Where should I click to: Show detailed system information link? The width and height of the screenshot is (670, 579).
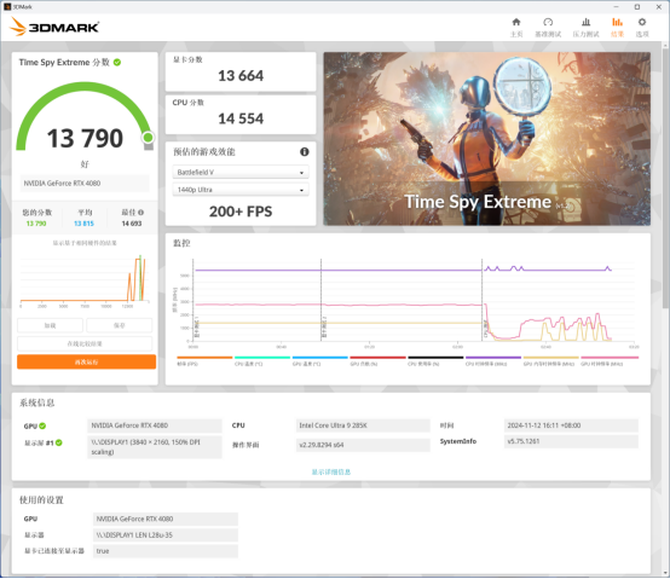331,472
